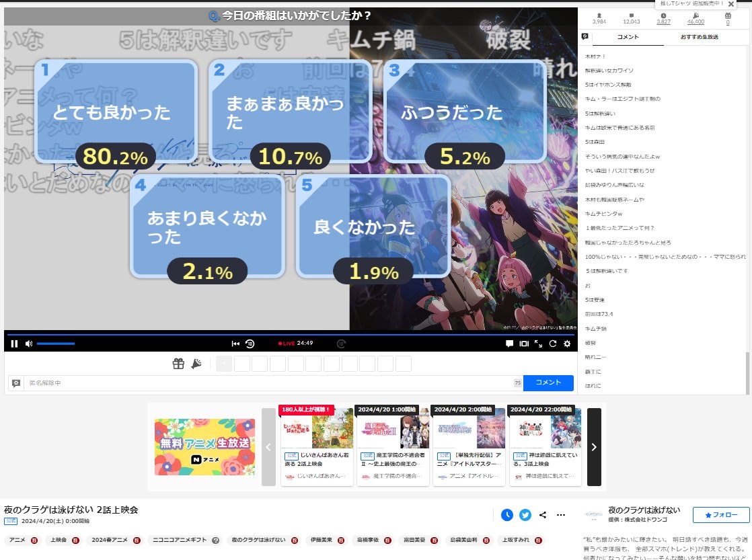Screen dimensions: 752x560
Task: Share the stream via the Twitter icon
Action: pos(525,515)
